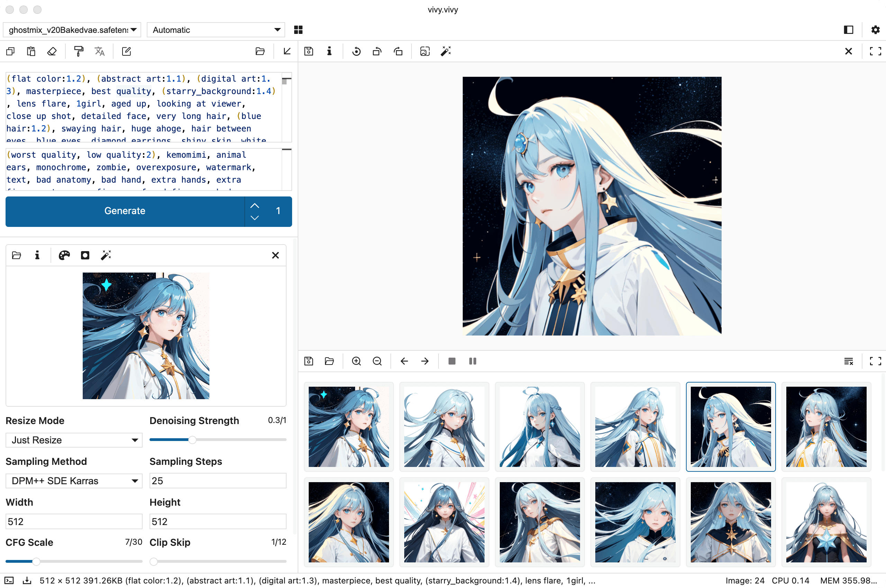Open the model grid view icon
This screenshot has height=588, width=886.
(x=298, y=30)
